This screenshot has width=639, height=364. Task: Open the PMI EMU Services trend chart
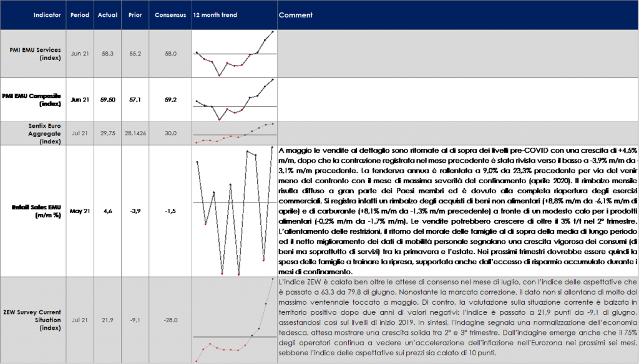(x=234, y=54)
